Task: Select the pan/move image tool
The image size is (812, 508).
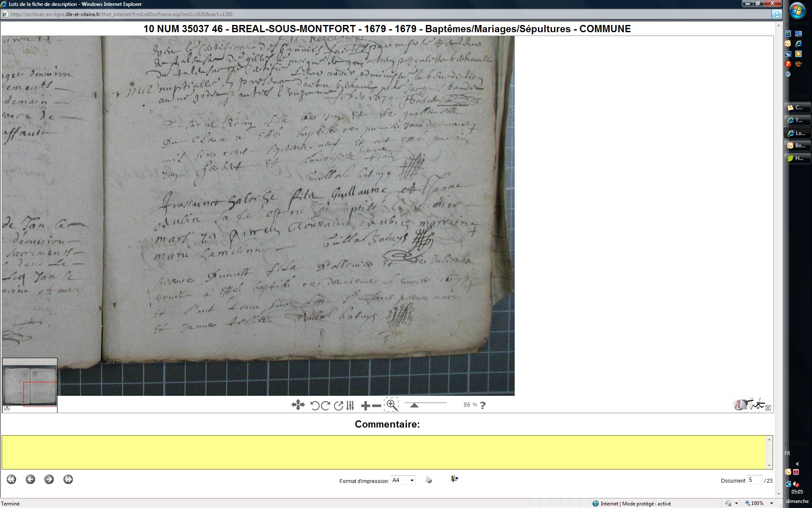Action: tap(298, 405)
